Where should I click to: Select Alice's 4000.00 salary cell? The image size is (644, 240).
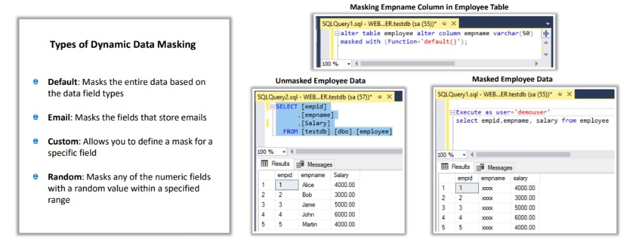[x=345, y=185]
